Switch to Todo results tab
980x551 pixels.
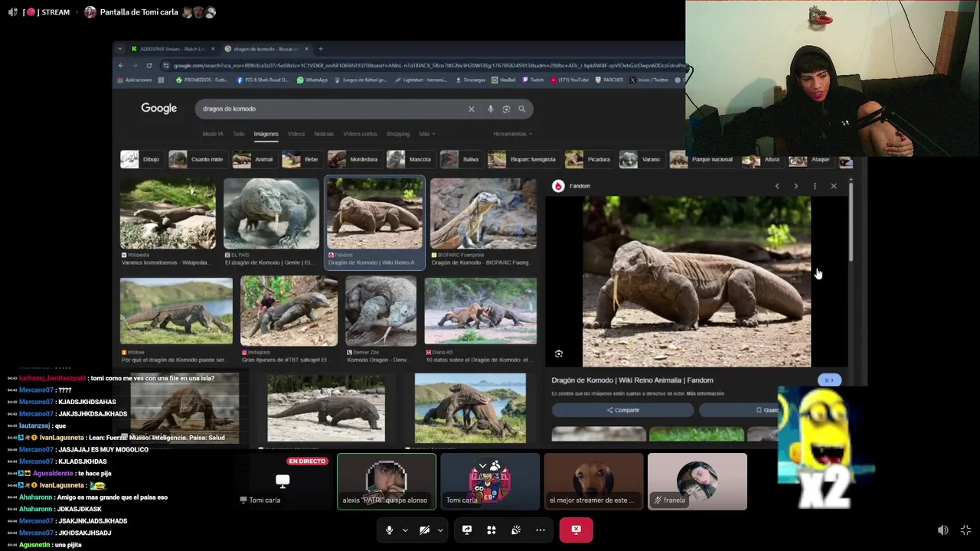(239, 134)
